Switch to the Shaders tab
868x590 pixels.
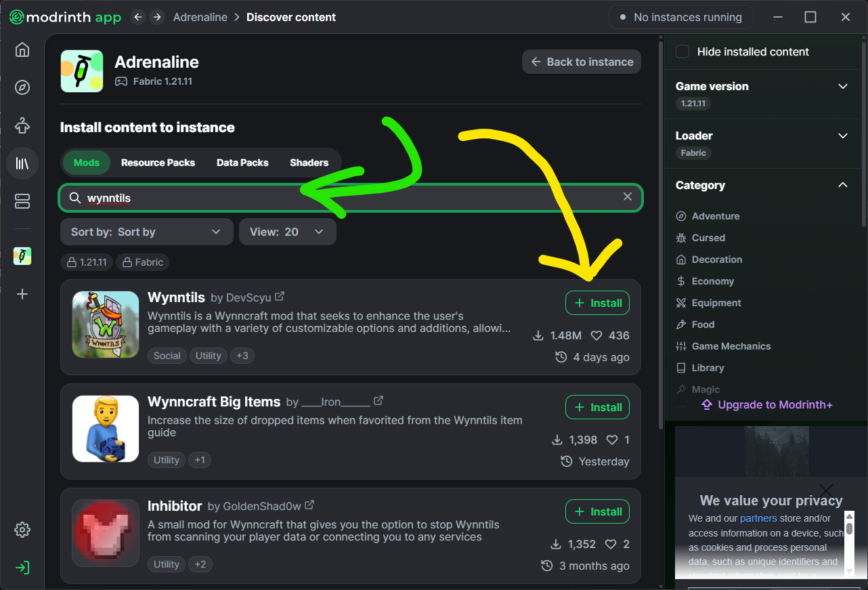[309, 163]
